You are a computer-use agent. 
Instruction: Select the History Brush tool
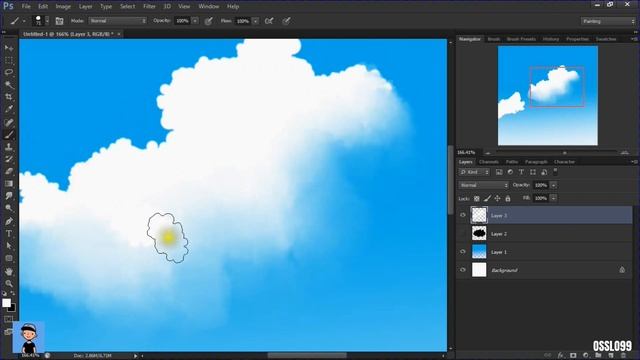click(x=9, y=159)
